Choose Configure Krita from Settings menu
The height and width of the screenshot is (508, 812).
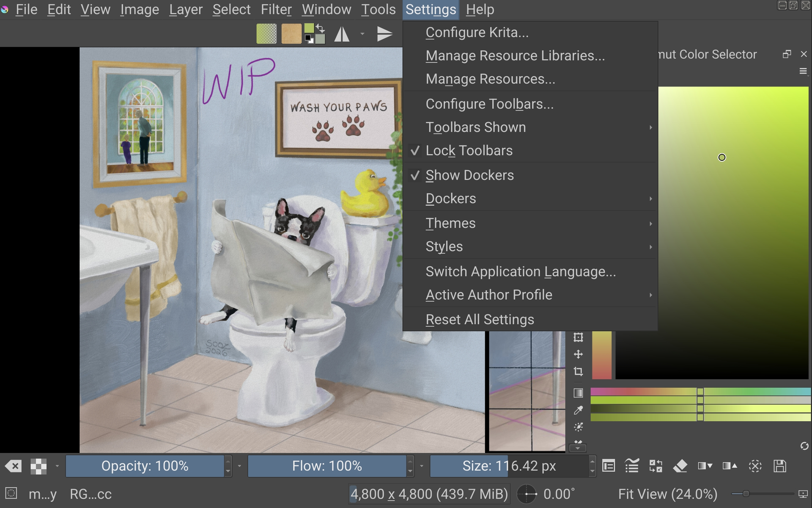click(530, 33)
